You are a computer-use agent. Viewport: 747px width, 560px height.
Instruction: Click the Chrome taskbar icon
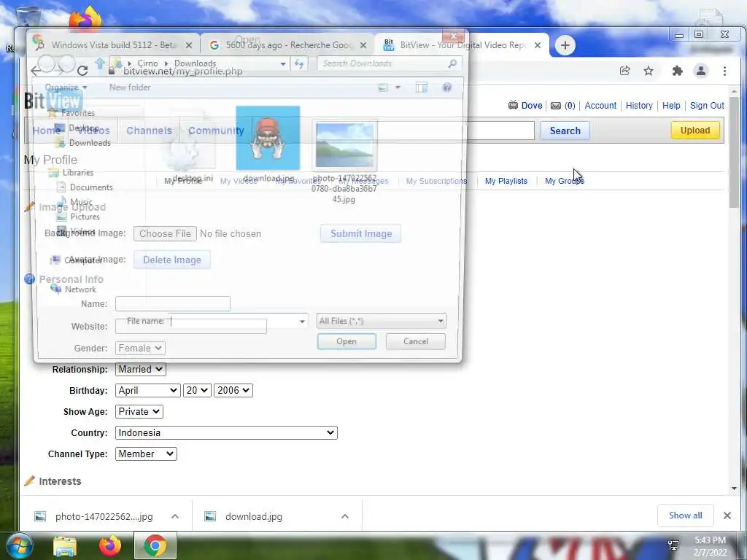(155, 545)
